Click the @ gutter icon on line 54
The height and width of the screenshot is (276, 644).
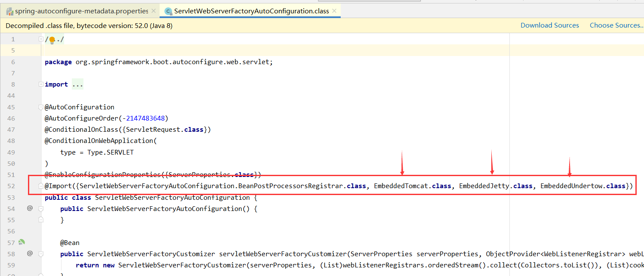click(x=30, y=208)
